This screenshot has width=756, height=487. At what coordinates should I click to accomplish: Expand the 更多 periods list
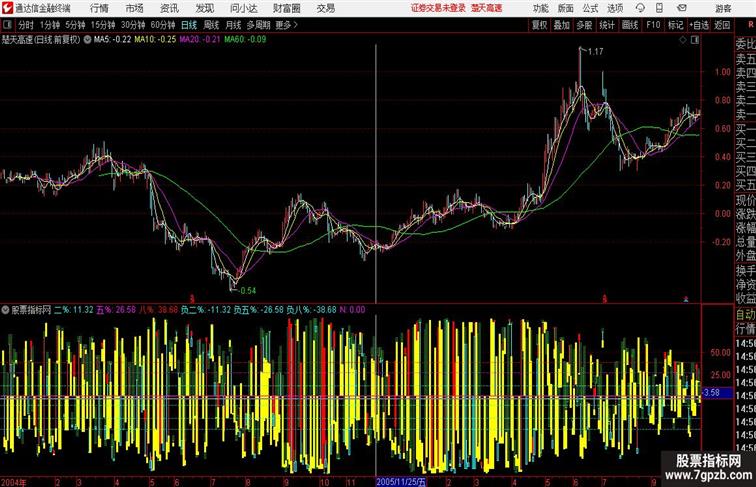[287, 25]
